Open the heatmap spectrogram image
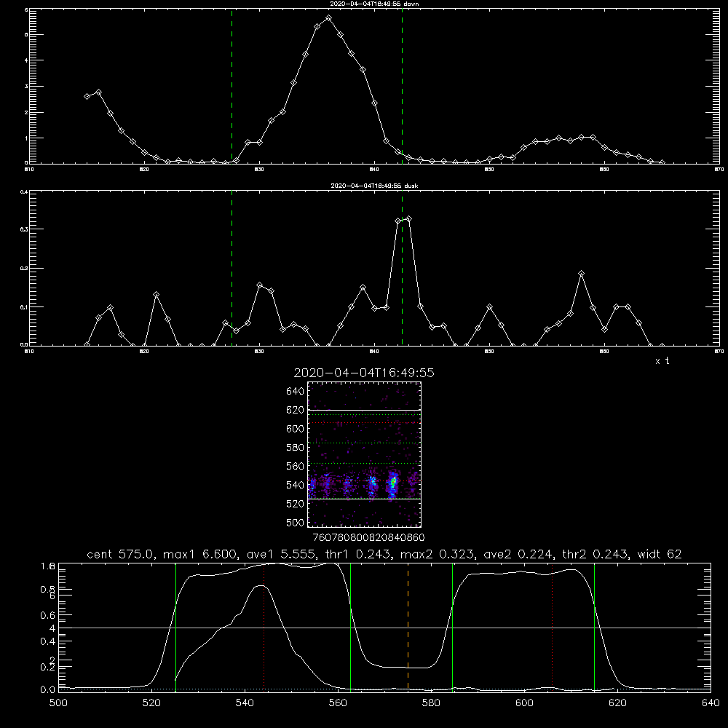The image size is (728, 728). 365,454
